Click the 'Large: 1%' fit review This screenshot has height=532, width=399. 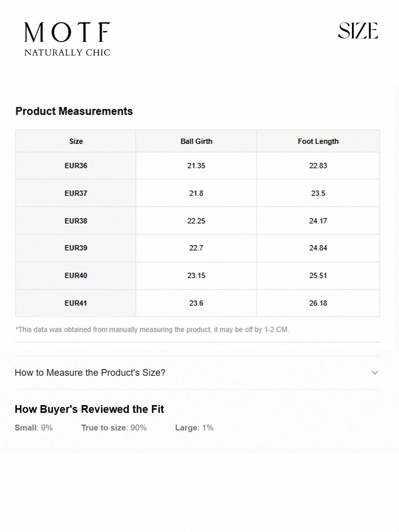point(194,428)
